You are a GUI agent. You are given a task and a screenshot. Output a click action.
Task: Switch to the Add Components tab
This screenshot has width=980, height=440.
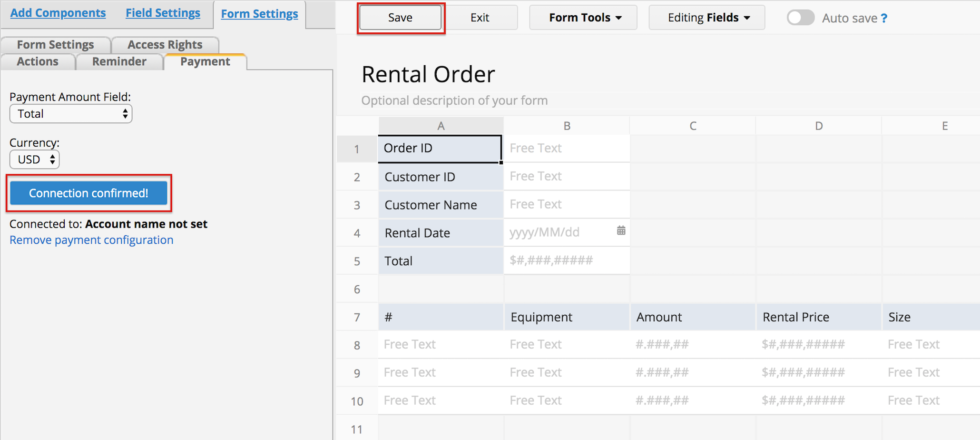[x=58, y=13]
